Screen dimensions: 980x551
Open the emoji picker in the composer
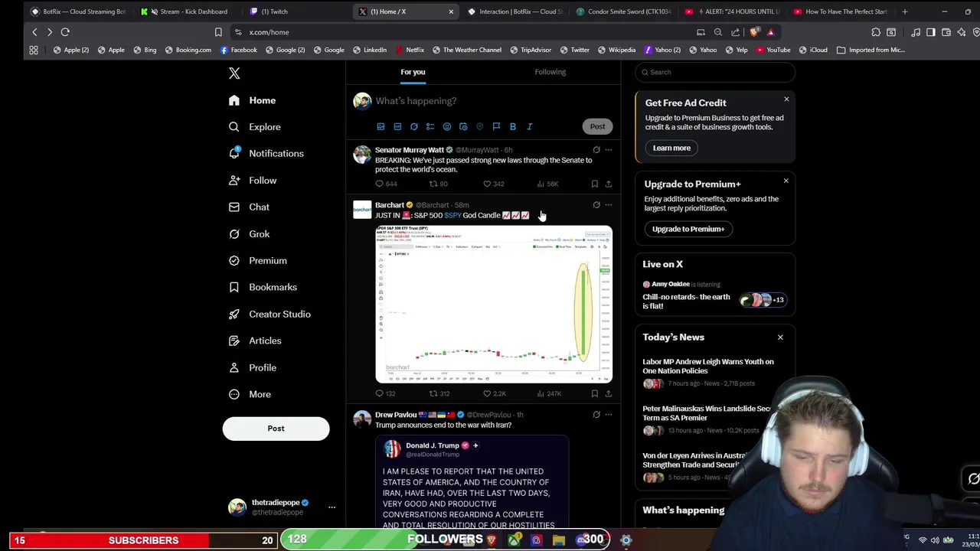pyautogui.click(x=447, y=126)
